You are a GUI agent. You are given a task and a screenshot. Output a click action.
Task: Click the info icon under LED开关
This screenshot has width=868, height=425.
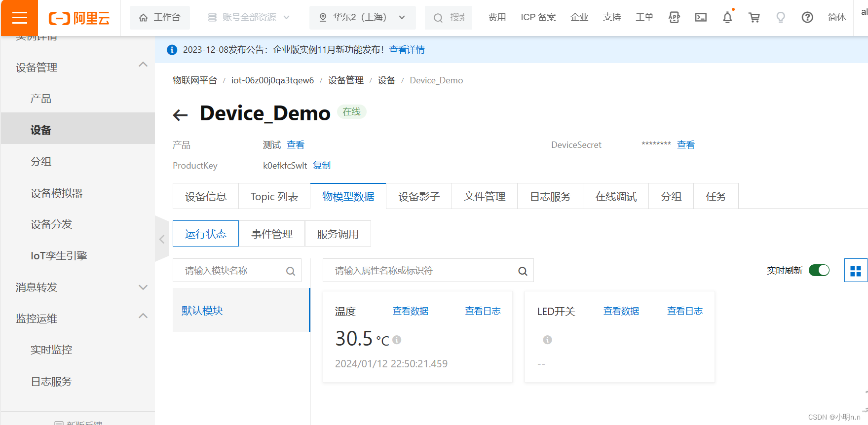point(547,340)
